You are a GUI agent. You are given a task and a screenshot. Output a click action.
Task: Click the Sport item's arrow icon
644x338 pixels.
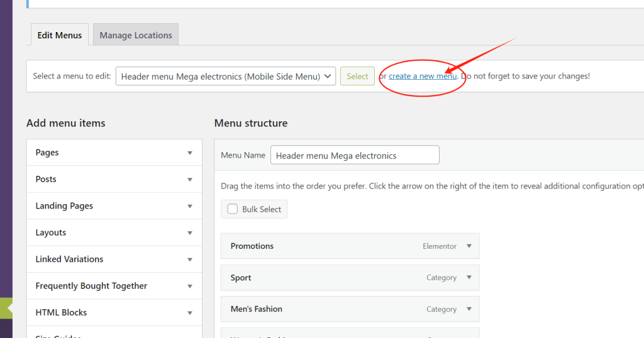(x=469, y=278)
